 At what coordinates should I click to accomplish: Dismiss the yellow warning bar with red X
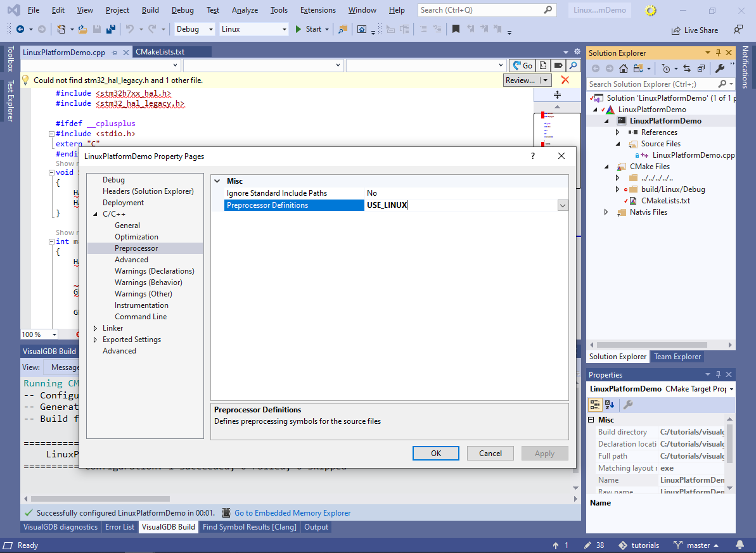click(x=565, y=80)
